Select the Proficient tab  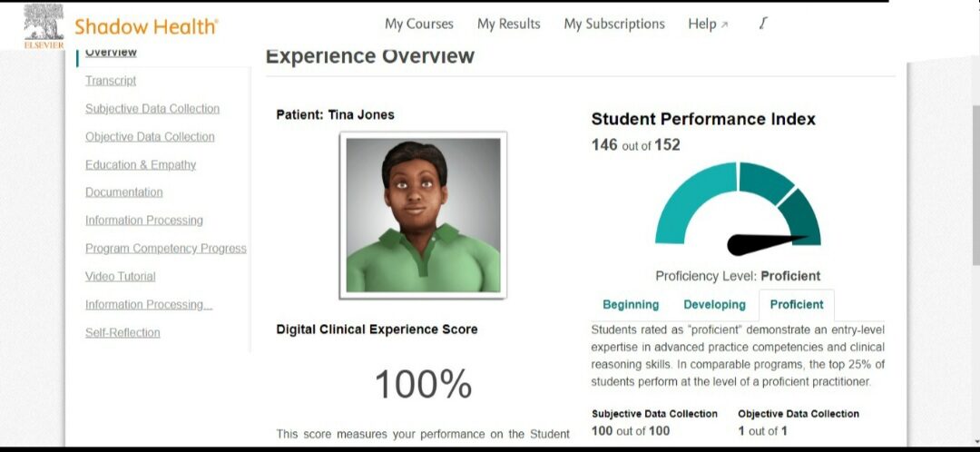click(797, 305)
